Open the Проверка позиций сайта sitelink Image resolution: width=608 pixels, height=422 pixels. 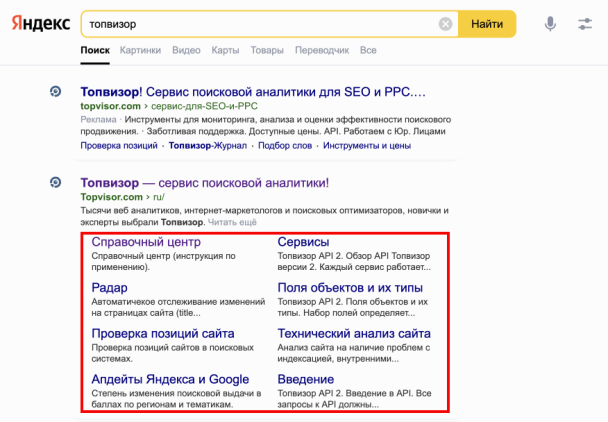pyautogui.click(x=163, y=333)
